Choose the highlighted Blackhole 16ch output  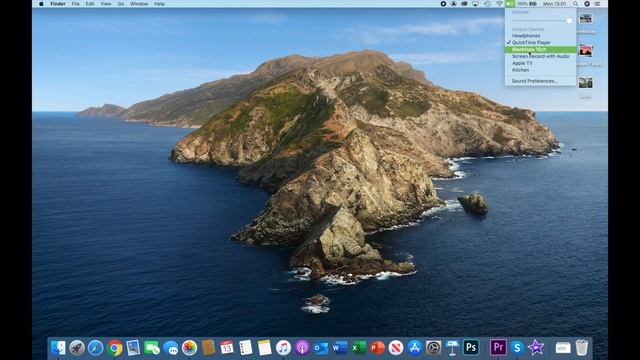tap(540, 49)
